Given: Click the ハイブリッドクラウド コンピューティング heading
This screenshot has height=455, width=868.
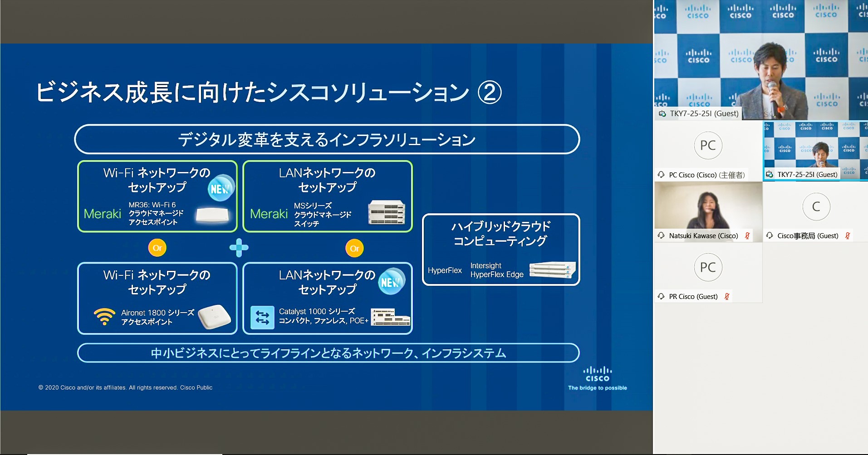Looking at the screenshot, I should [x=500, y=233].
